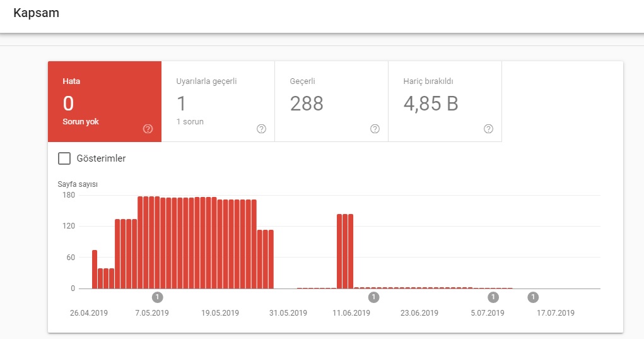Enable the Gösterimler checkbox
This screenshot has height=339, width=644.
click(x=64, y=158)
